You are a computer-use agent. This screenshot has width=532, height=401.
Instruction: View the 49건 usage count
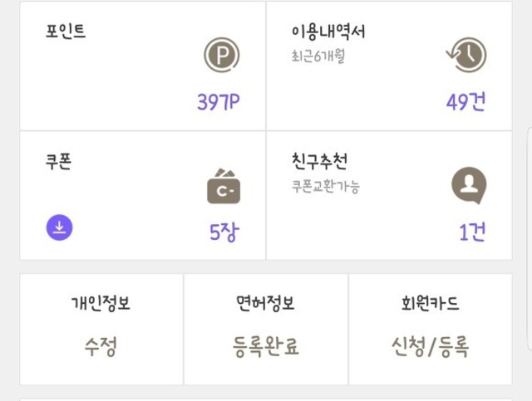(465, 103)
